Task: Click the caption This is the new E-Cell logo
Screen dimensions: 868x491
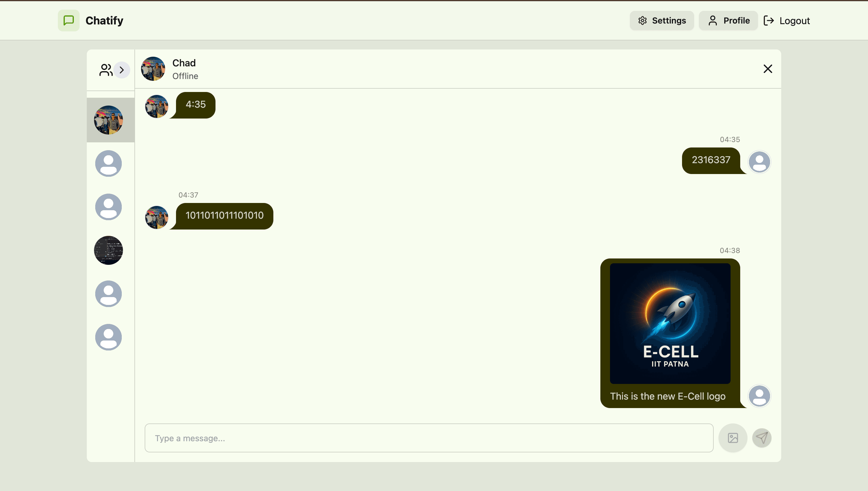Action: pyautogui.click(x=668, y=396)
